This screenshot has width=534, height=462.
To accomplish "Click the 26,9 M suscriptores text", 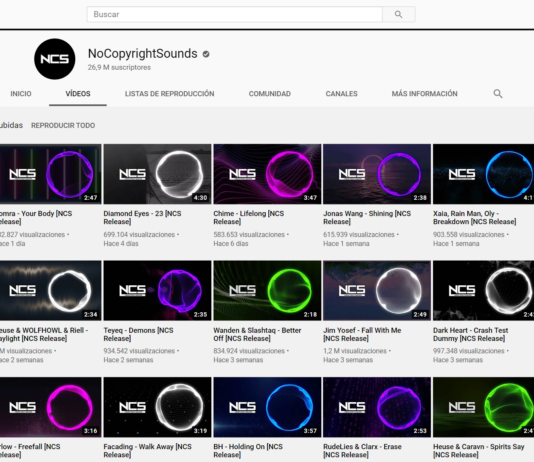I will [x=119, y=67].
